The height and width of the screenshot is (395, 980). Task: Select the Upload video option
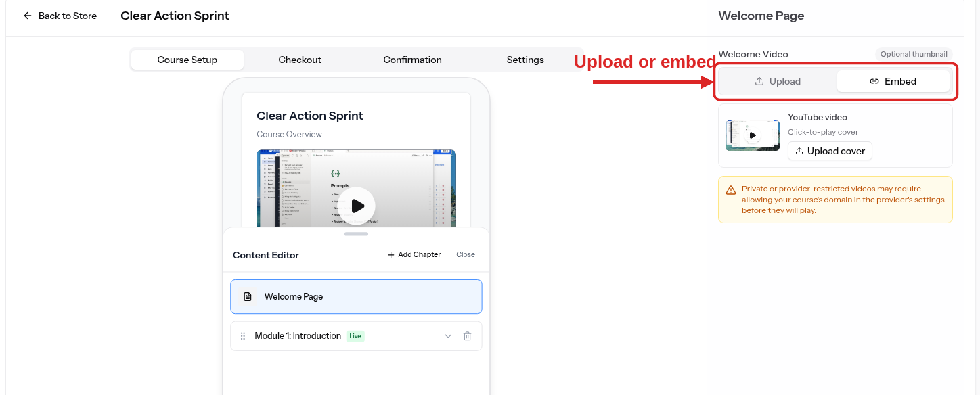tap(778, 81)
